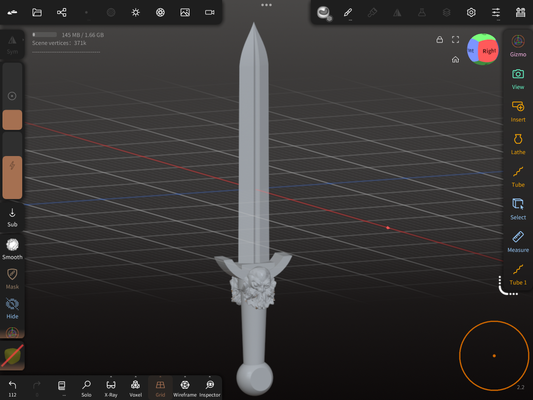
Task: Open the stroke pen menu
Action: [x=347, y=13]
